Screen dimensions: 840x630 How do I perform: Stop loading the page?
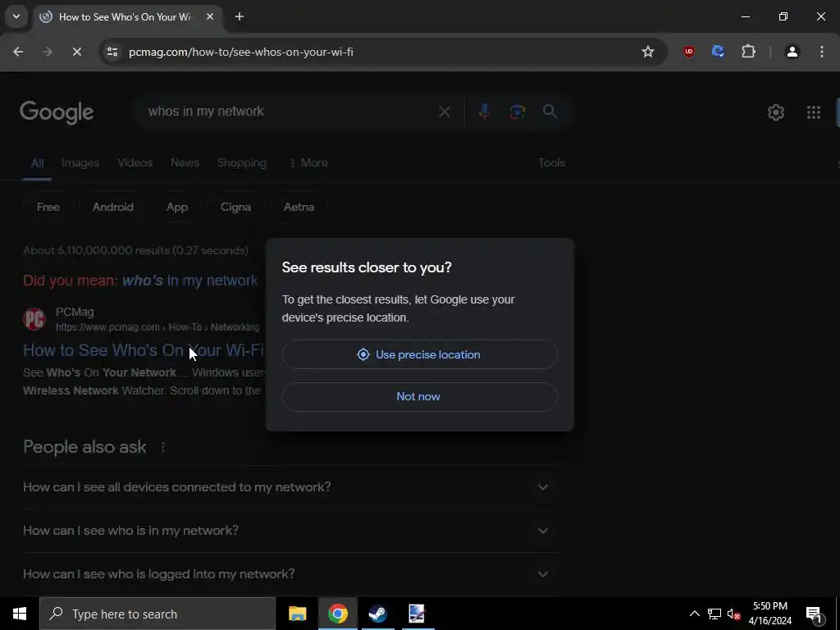76,52
